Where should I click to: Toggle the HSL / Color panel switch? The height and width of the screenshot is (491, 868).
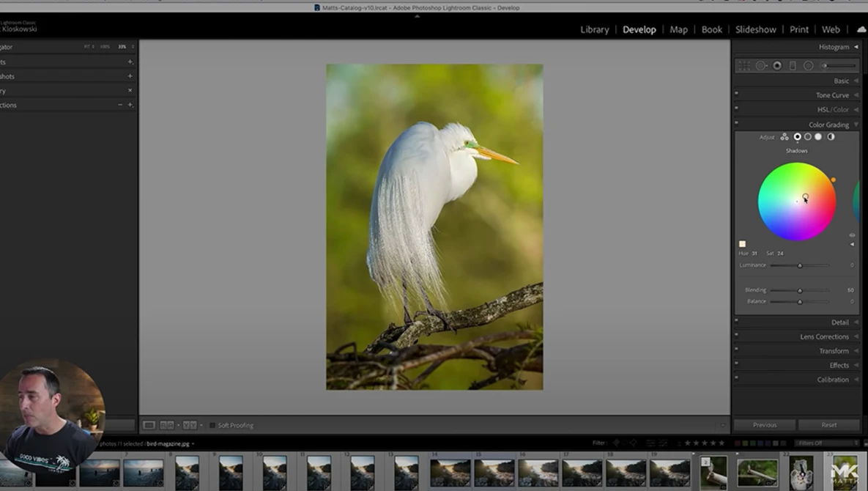tap(736, 108)
